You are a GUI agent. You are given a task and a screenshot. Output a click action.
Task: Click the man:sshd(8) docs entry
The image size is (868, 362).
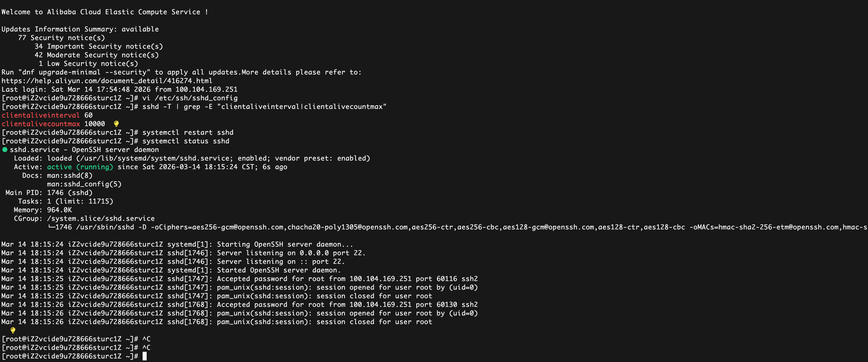(69, 175)
